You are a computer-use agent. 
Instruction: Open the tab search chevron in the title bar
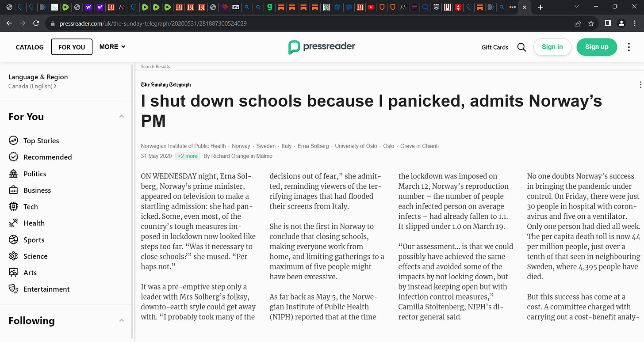pyautogui.click(x=577, y=7)
